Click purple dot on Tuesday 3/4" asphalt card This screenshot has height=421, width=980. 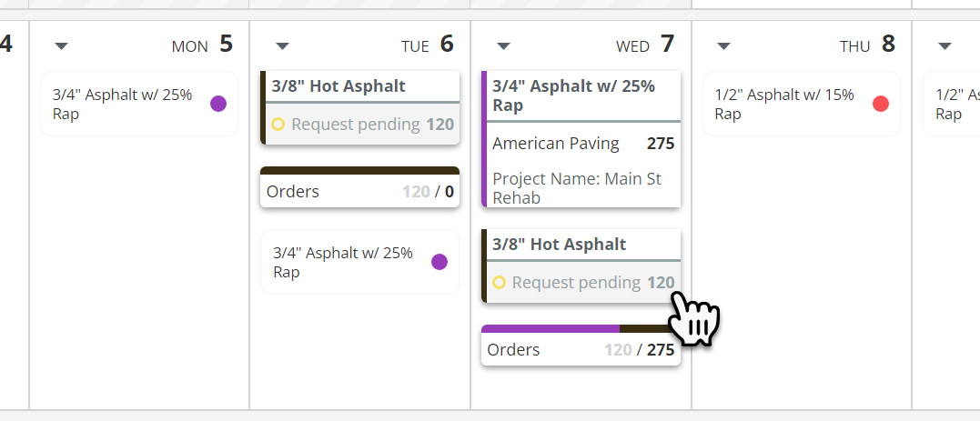click(x=439, y=262)
